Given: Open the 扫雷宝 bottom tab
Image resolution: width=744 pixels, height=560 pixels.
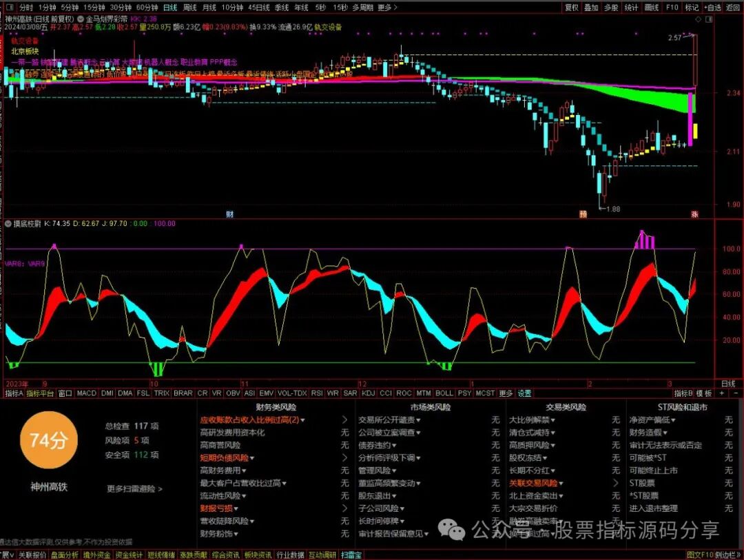Looking at the screenshot, I should [351, 554].
